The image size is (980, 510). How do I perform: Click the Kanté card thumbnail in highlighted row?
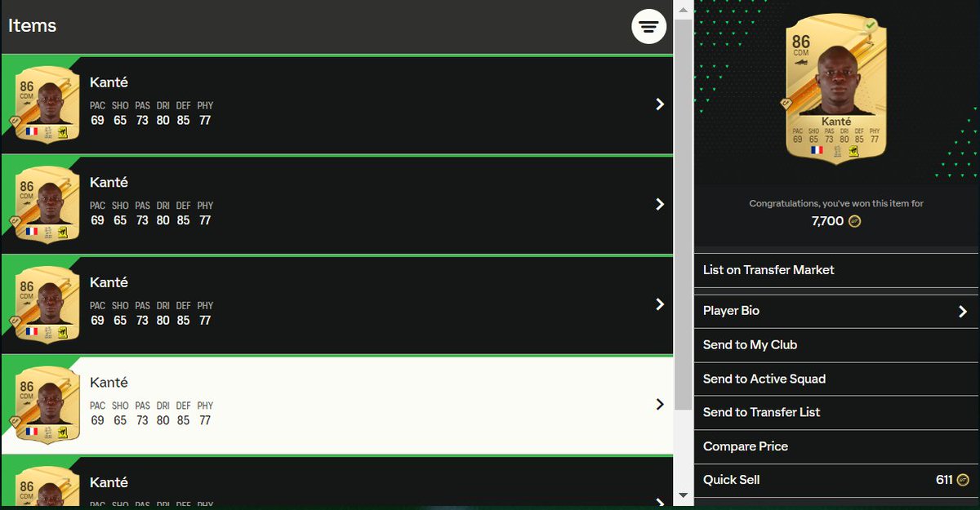pos(47,405)
